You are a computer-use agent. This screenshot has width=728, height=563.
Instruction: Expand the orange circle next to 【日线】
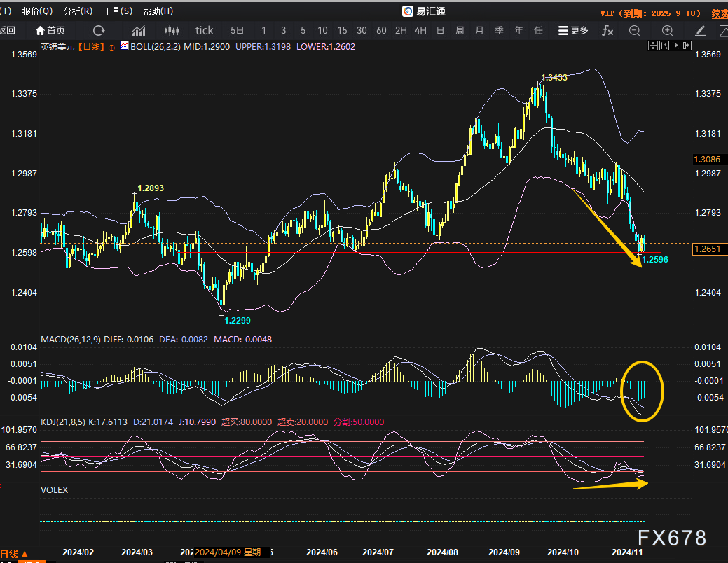pyautogui.click(x=111, y=47)
